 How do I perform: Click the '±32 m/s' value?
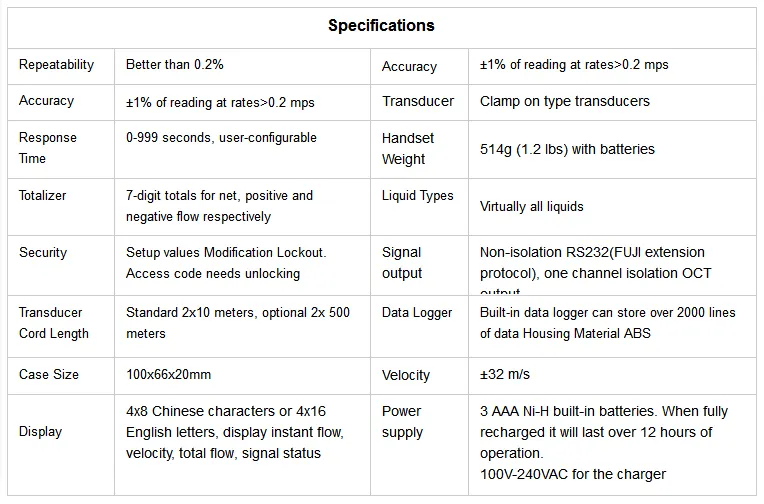click(505, 375)
